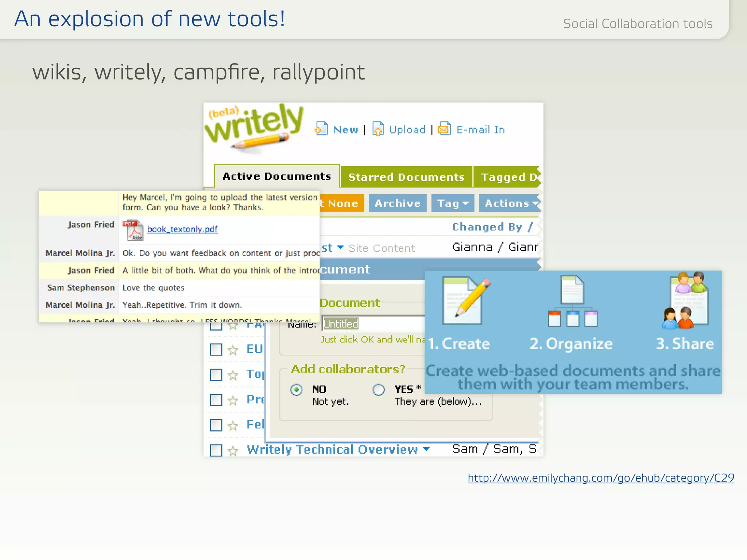Expand the Writely Technical Overview arrow
Image resolution: width=747 pixels, height=560 pixels.
click(426, 449)
